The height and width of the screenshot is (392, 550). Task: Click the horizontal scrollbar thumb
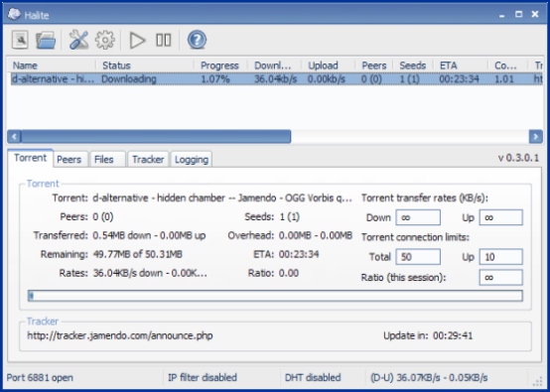156,136
